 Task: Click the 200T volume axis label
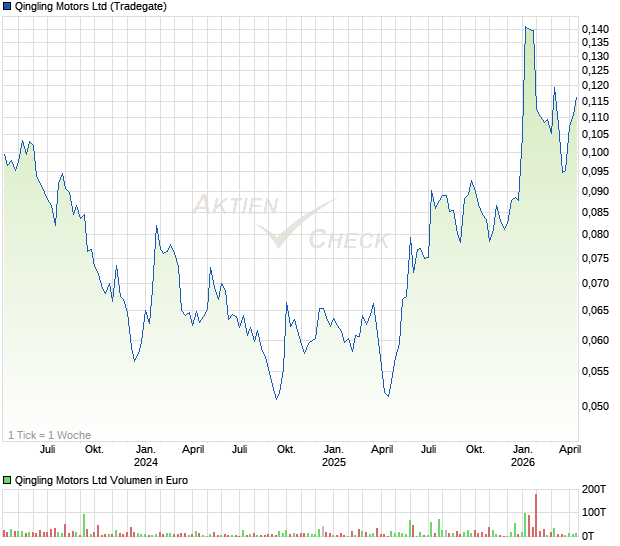pyautogui.click(x=594, y=490)
